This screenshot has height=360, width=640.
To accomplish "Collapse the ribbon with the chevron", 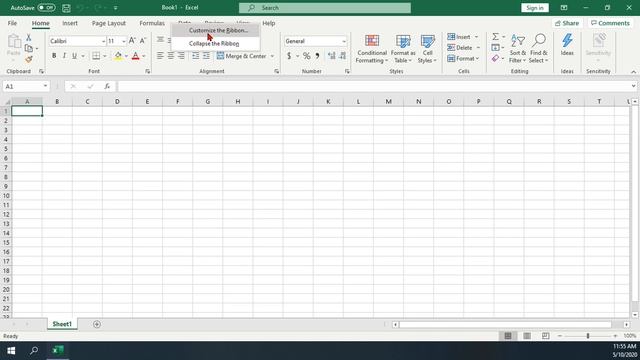I will 633,72.
